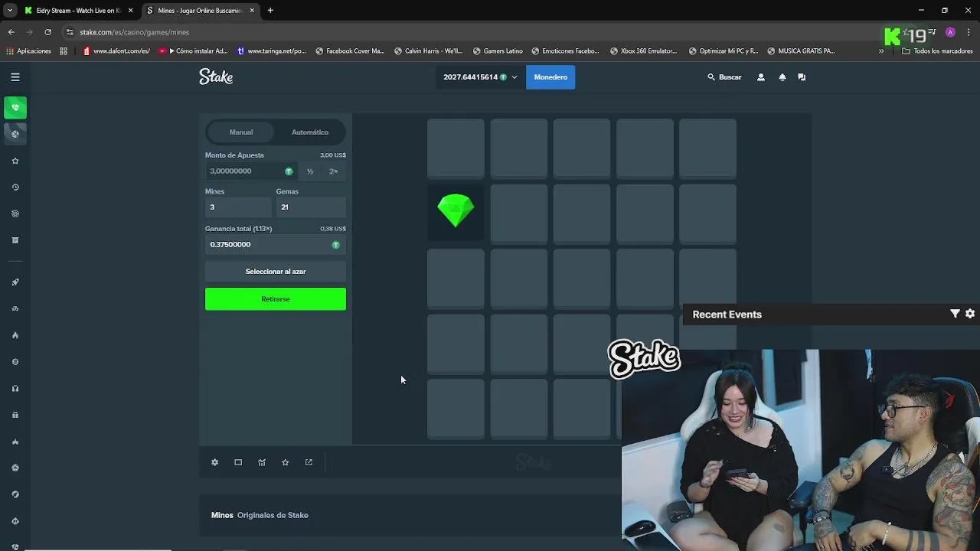
Task: Open the user profile icon in header
Action: click(x=760, y=77)
